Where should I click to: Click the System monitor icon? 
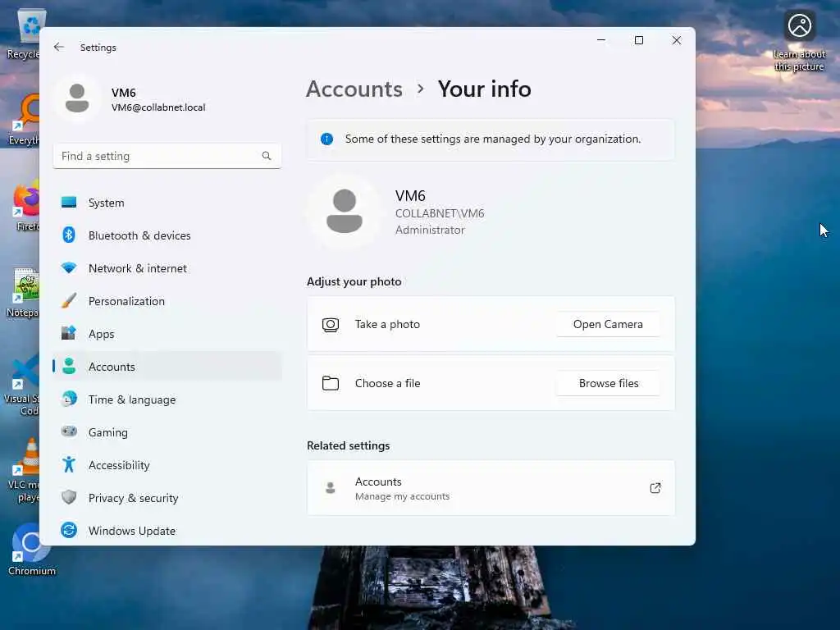pos(69,203)
